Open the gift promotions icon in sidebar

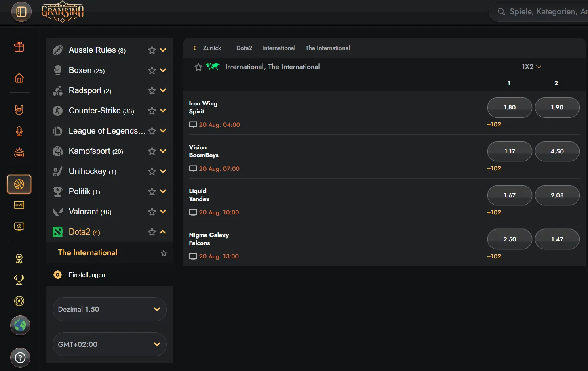click(x=19, y=47)
